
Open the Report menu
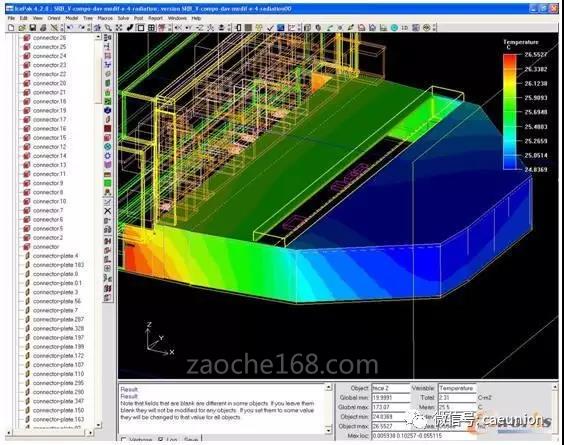coord(155,18)
